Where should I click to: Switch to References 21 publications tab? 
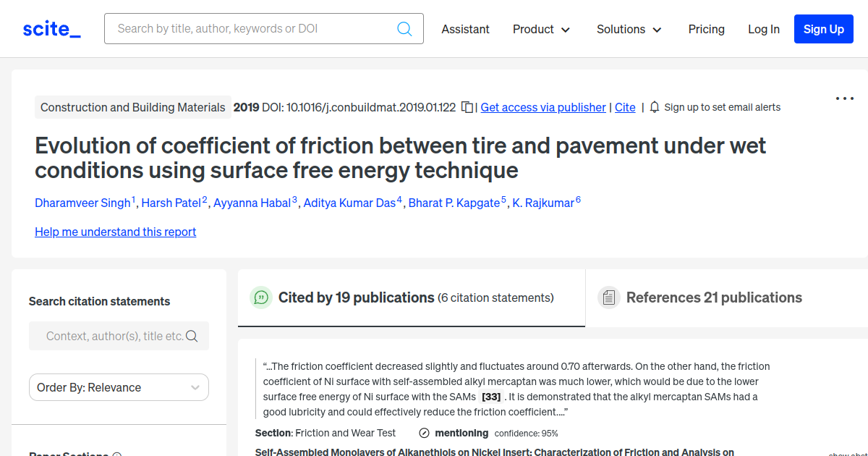[713, 297]
